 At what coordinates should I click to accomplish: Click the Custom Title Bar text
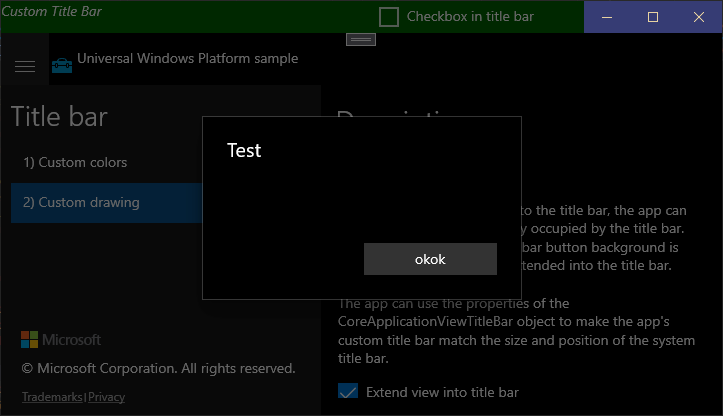pyautogui.click(x=52, y=11)
